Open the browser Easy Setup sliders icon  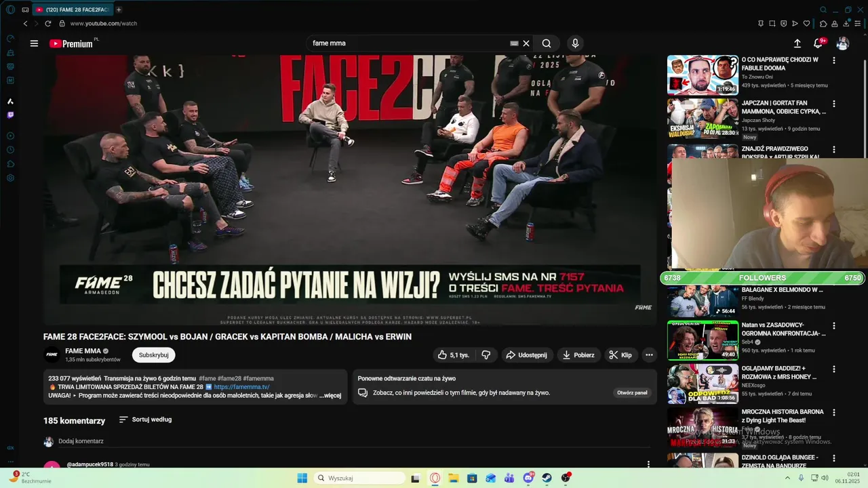(857, 23)
